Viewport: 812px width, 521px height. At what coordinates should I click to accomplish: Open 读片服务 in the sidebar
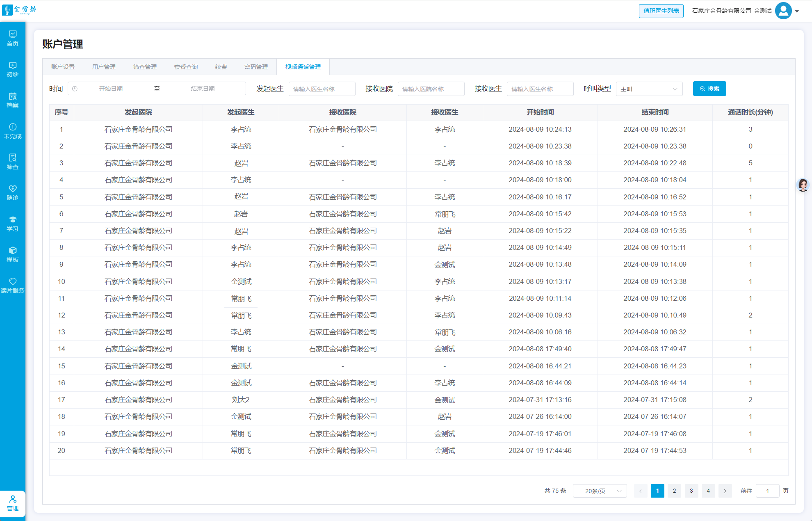pos(13,286)
